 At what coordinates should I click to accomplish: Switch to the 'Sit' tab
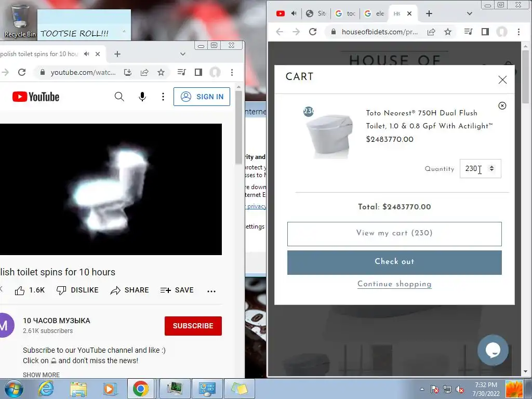tap(316, 14)
